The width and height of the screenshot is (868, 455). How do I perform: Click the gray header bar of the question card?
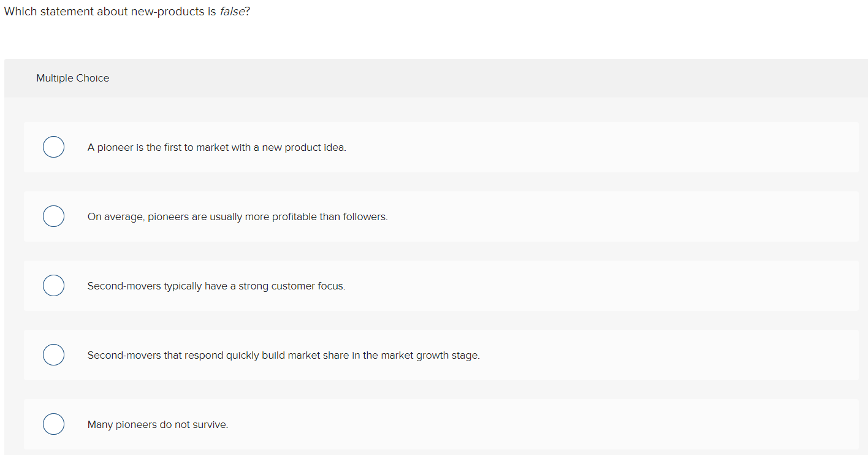tap(429, 78)
